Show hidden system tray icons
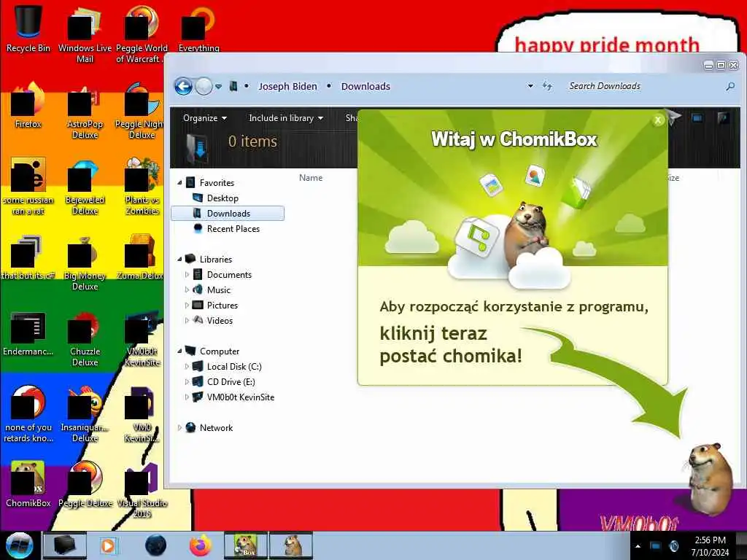This screenshot has width=747, height=560. (x=638, y=546)
